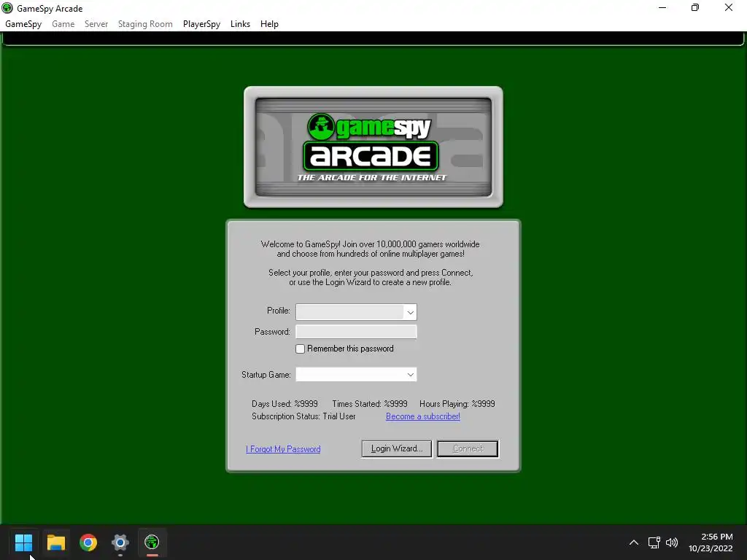Screen dimensions: 747x560
Task: Open the clock showing 2:56 PM
Action: point(711,542)
